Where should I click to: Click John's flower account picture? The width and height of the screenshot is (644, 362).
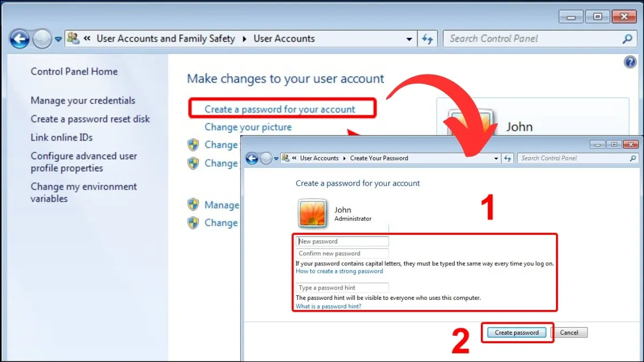point(312,213)
